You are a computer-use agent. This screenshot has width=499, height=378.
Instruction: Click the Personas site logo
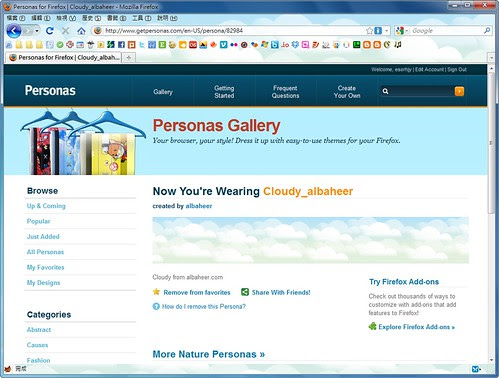[50, 90]
